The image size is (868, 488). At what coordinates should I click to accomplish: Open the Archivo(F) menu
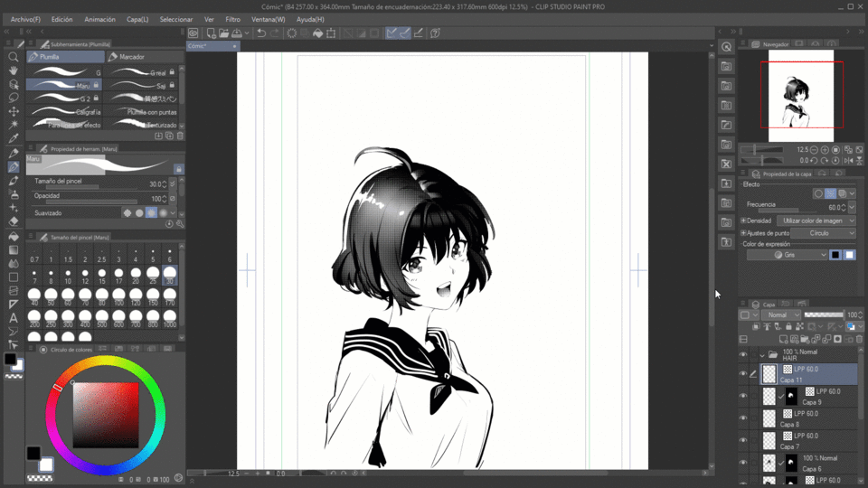[25, 19]
